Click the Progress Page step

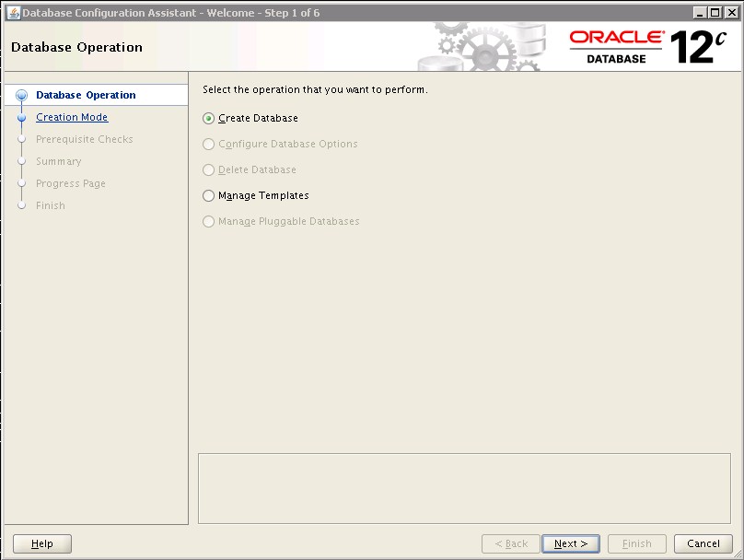coord(71,183)
